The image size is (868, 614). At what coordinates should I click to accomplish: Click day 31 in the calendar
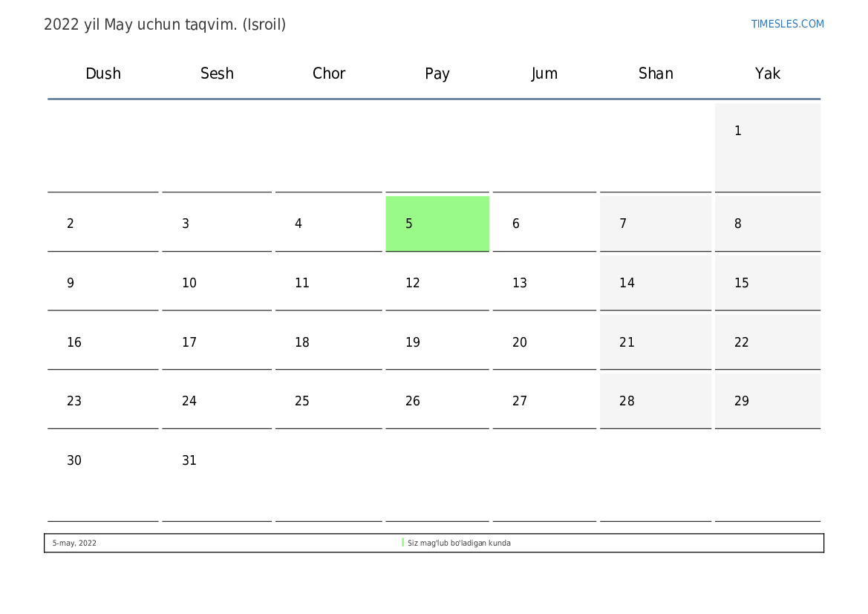point(217,477)
